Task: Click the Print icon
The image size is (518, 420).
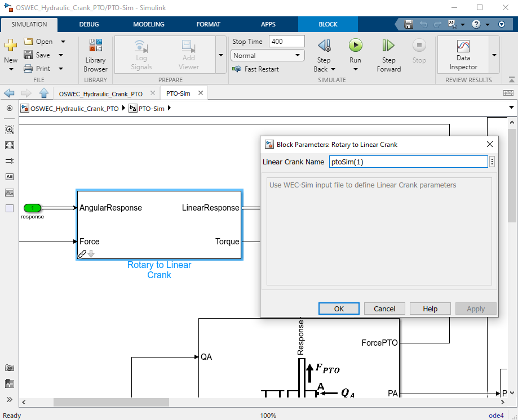Action: coord(28,68)
